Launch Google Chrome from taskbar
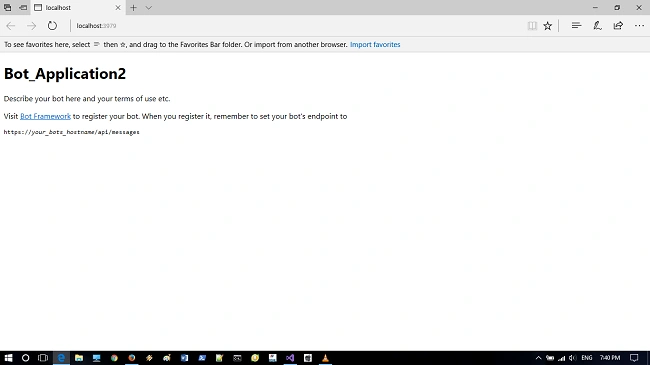The image size is (650, 365). click(x=114, y=358)
